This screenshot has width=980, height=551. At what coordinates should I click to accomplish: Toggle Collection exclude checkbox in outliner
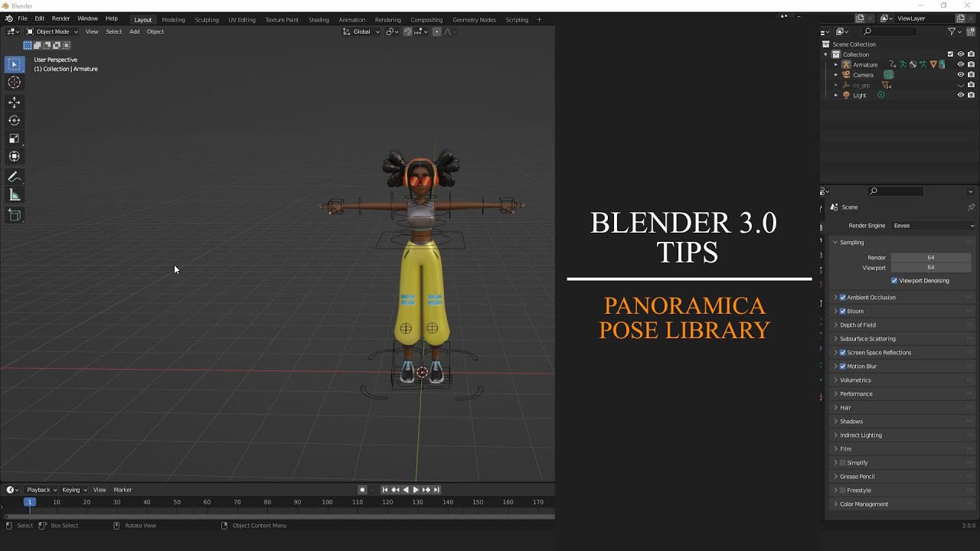tap(951, 54)
